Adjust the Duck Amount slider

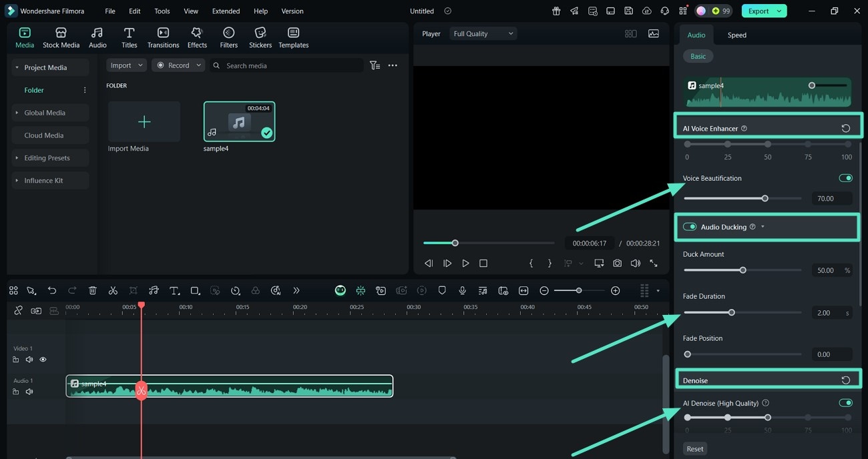tap(742, 270)
